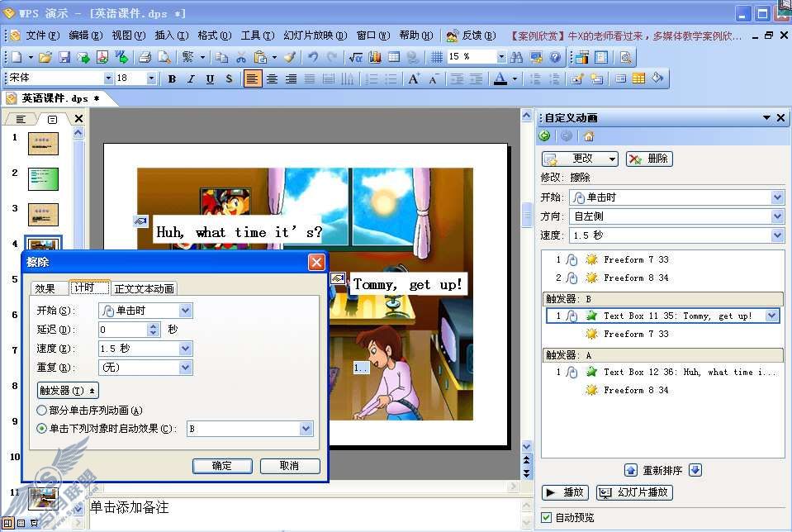Click the 延迟 input field
Image resolution: width=792 pixels, height=532 pixels.
tap(123, 330)
